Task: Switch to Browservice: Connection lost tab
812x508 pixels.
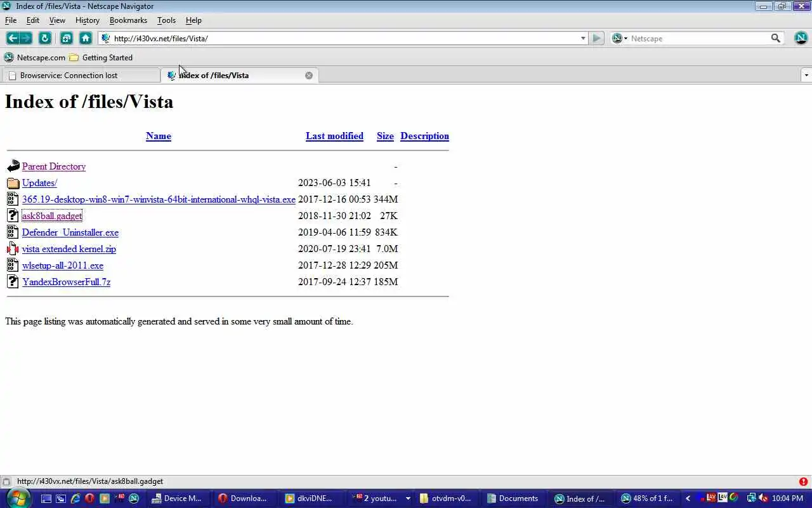Action: pyautogui.click(x=80, y=75)
